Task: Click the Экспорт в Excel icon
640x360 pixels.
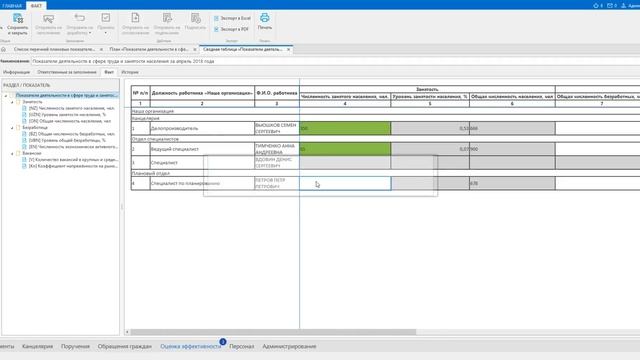Action: pyautogui.click(x=216, y=18)
